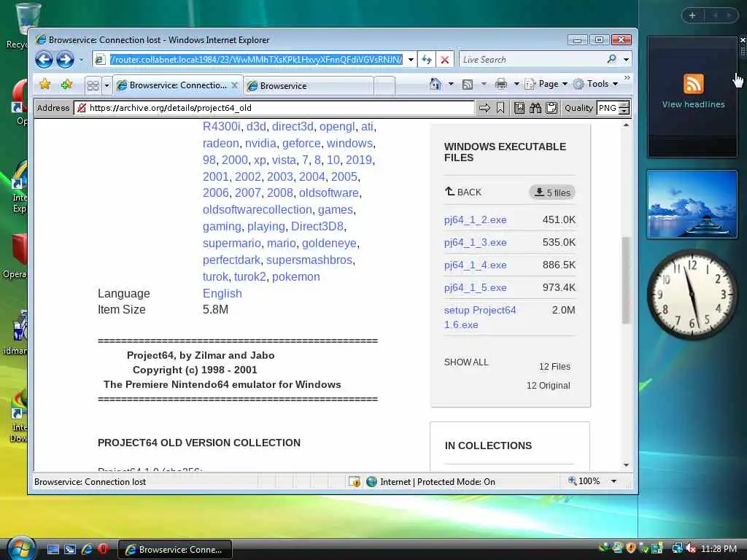This screenshot has height=560, width=747.
Task: Open a new blank tab
Action: [x=384, y=86]
